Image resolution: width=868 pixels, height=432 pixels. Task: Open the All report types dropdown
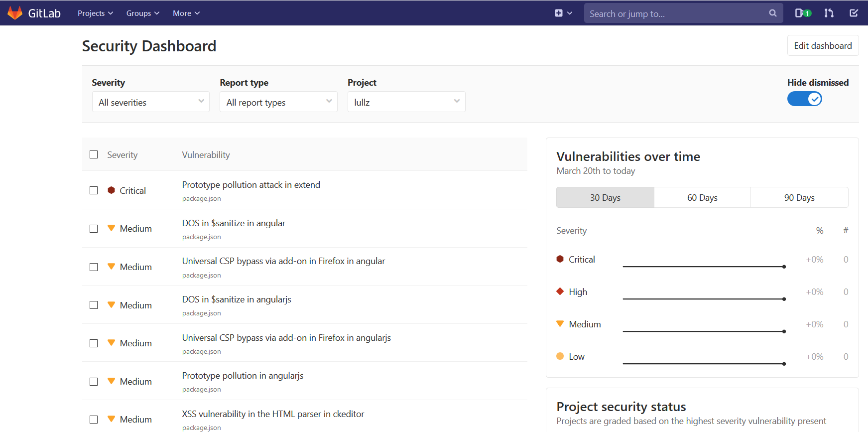pos(278,102)
